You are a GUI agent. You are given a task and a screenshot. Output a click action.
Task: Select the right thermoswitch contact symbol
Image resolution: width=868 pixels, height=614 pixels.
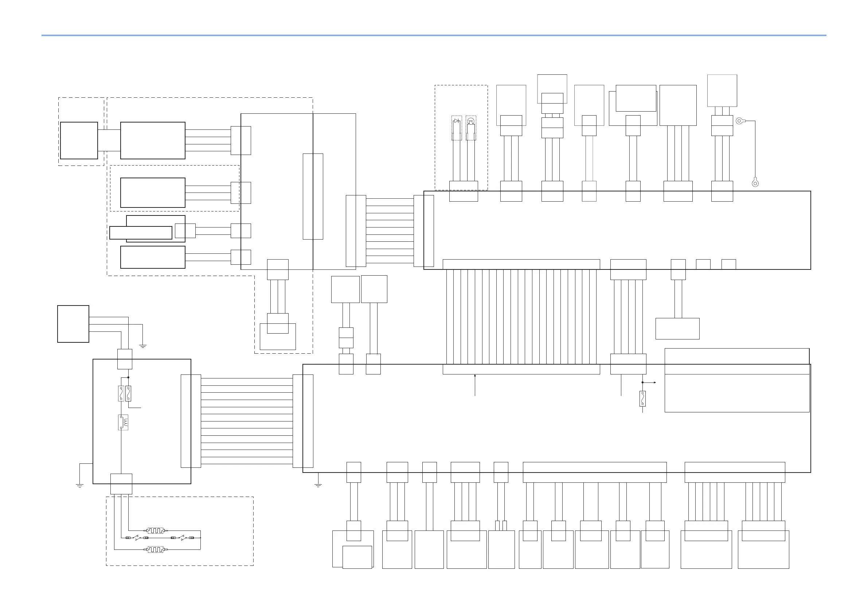(182, 537)
